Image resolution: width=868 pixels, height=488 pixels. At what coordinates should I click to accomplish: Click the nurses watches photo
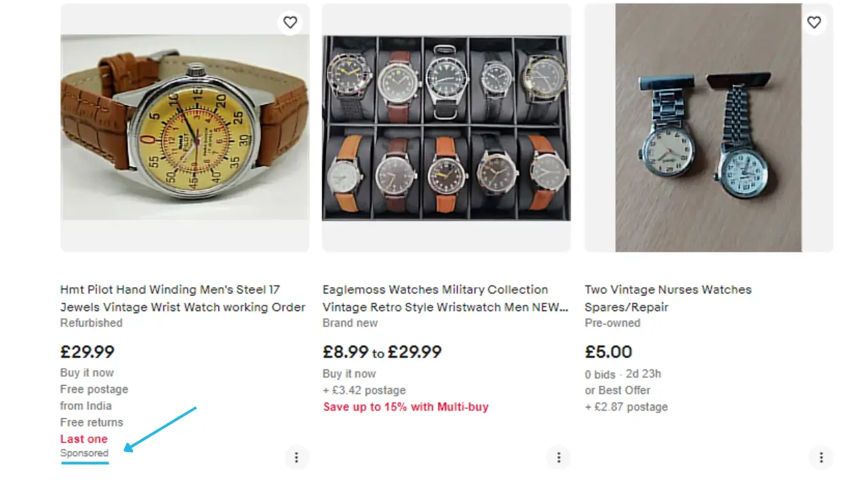(709, 127)
